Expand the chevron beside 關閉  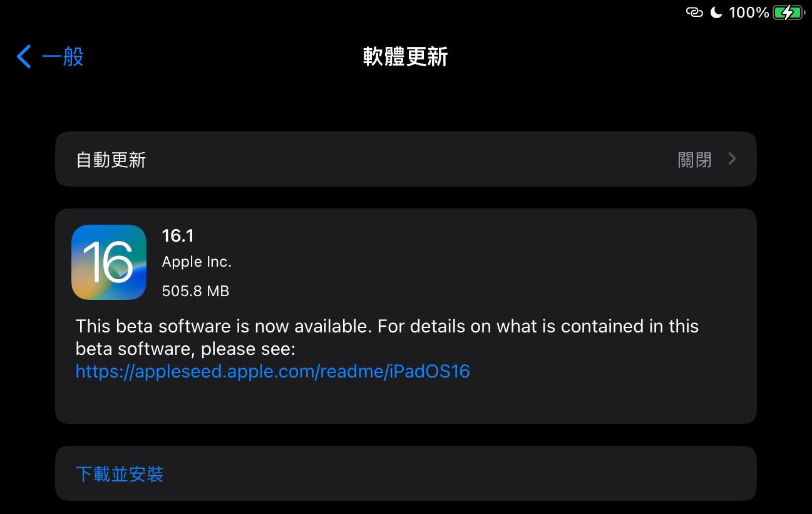pos(732,159)
